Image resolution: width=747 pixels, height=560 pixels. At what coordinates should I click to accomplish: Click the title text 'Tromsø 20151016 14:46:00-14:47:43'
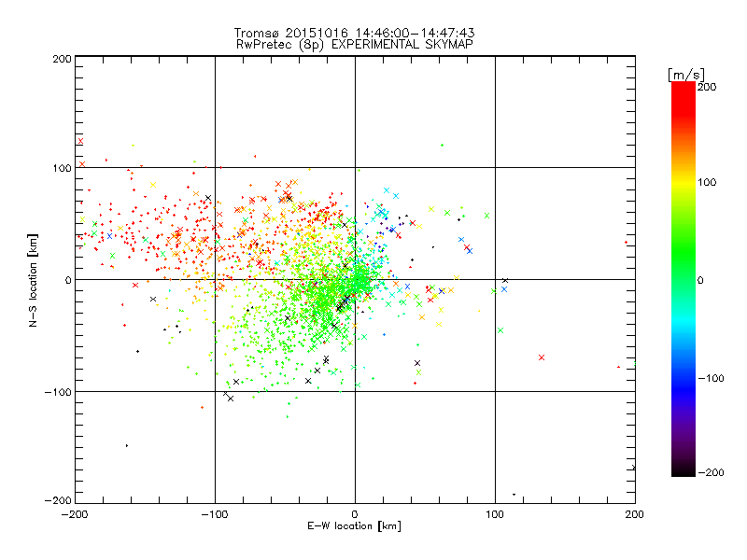tap(354, 33)
